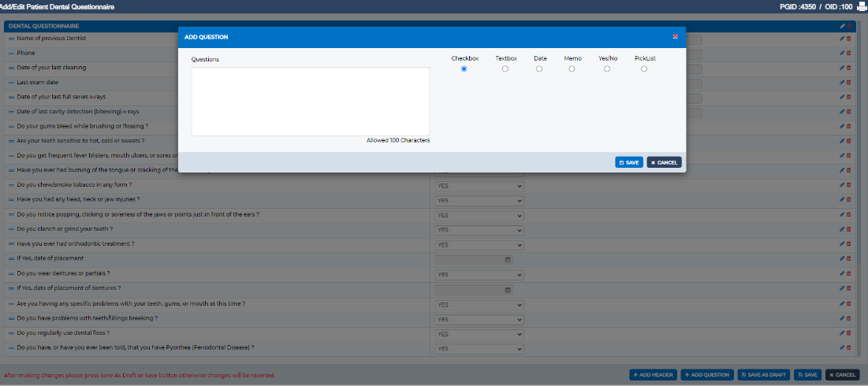Open dropdown for Pyorrhea question

point(479,349)
